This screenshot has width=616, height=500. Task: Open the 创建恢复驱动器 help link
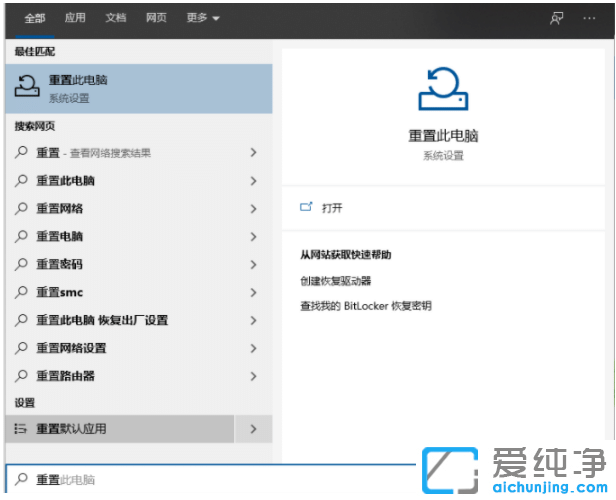336,281
